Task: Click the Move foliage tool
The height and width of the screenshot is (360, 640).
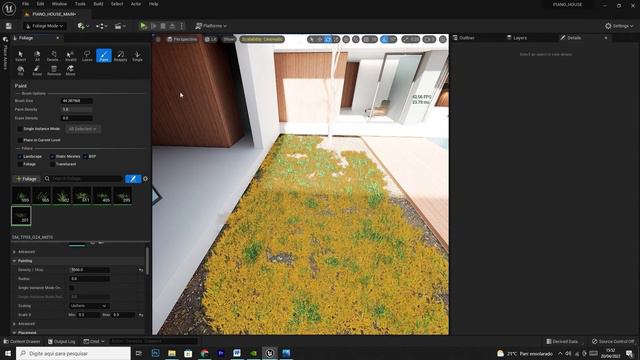Action: click(70, 70)
